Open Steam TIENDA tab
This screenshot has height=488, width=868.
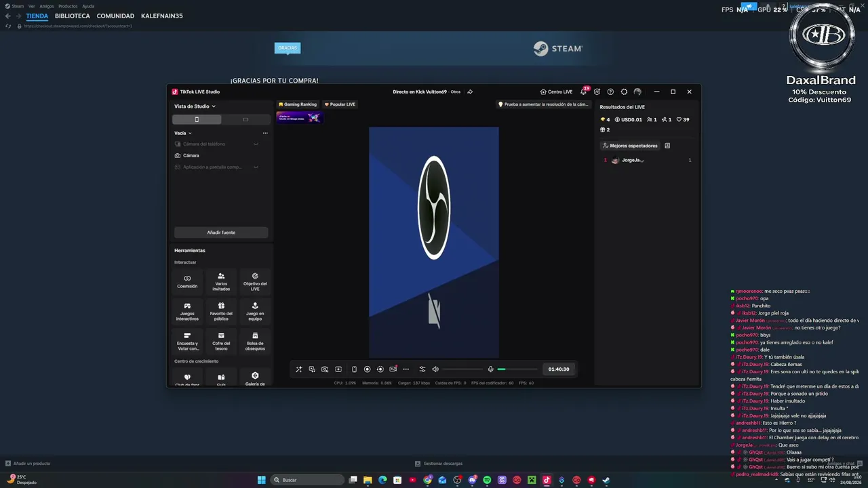click(37, 16)
